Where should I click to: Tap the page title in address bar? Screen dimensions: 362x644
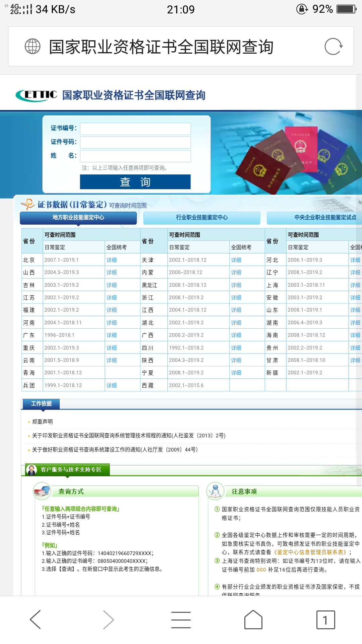[161, 47]
